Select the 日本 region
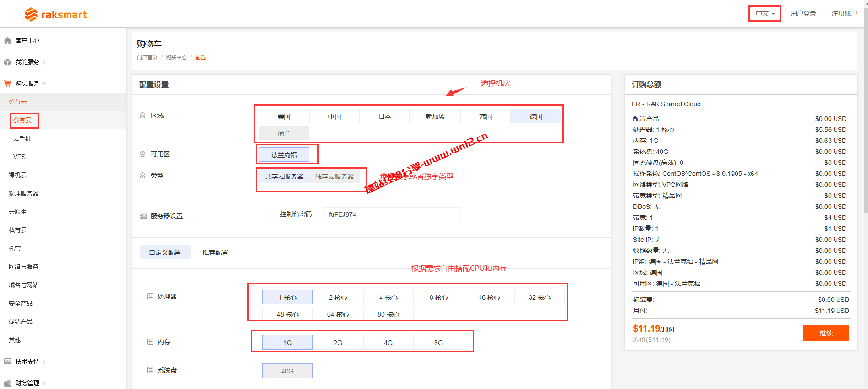 point(385,116)
